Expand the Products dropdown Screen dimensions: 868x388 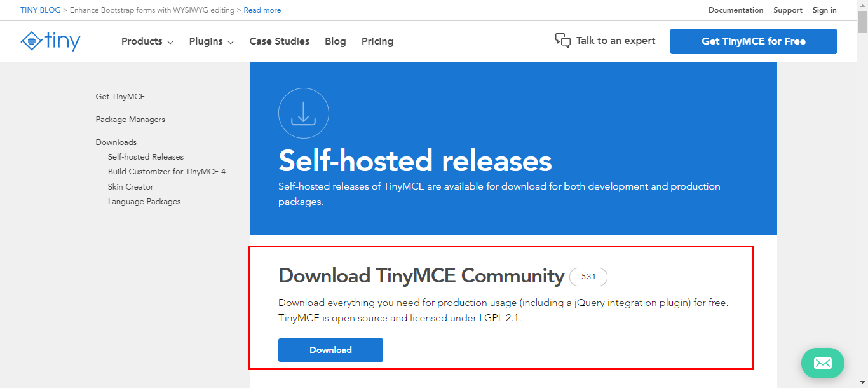(x=146, y=41)
